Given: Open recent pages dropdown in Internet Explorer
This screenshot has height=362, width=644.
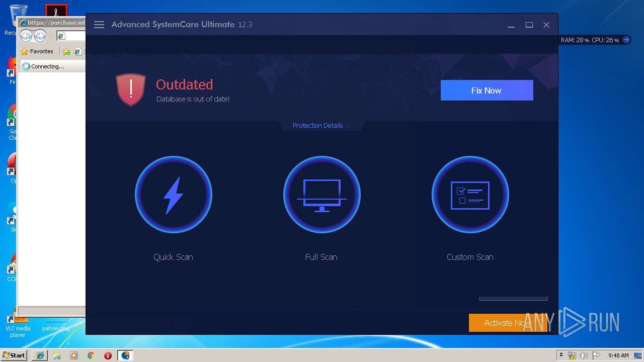Looking at the screenshot, I should (50, 36).
